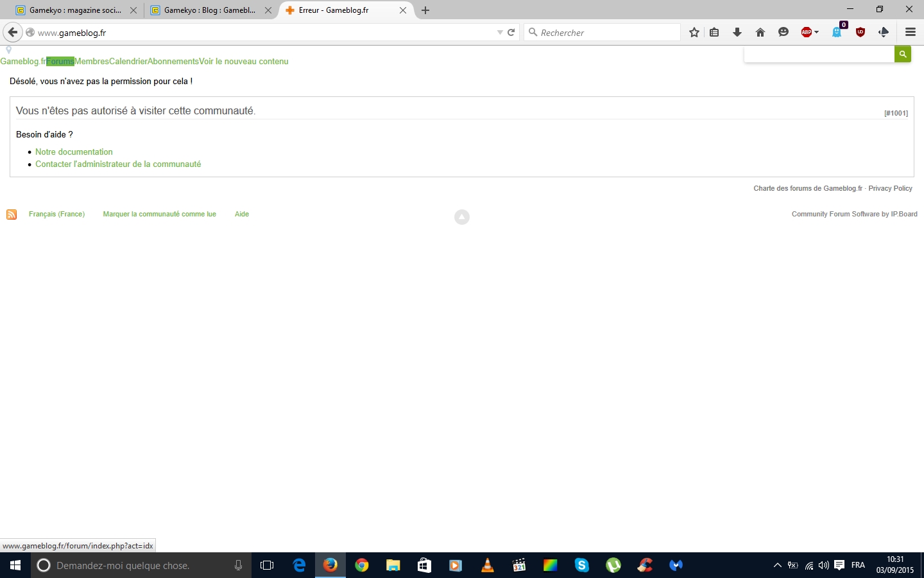This screenshot has width=924, height=578.
Task: Open uTorrent from the taskbar
Action: click(x=613, y=565)
